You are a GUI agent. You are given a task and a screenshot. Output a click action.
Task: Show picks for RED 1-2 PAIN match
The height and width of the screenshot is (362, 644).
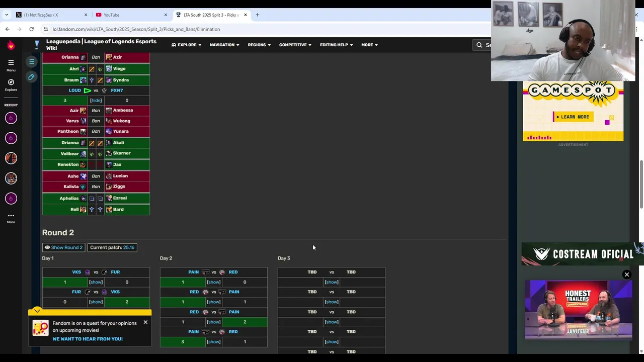(x=213, y=322)
